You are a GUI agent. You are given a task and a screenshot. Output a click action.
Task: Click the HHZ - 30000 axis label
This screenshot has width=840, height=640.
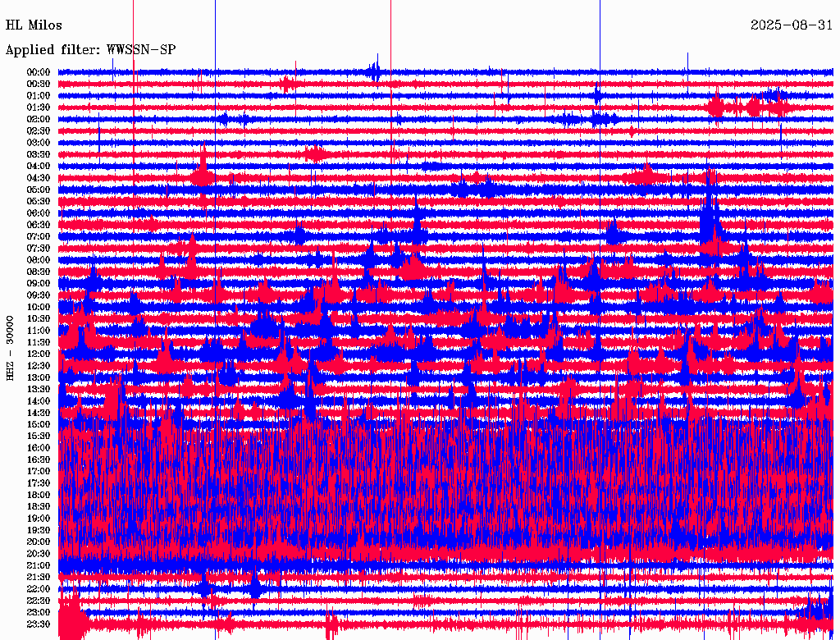tap(10, 348)
